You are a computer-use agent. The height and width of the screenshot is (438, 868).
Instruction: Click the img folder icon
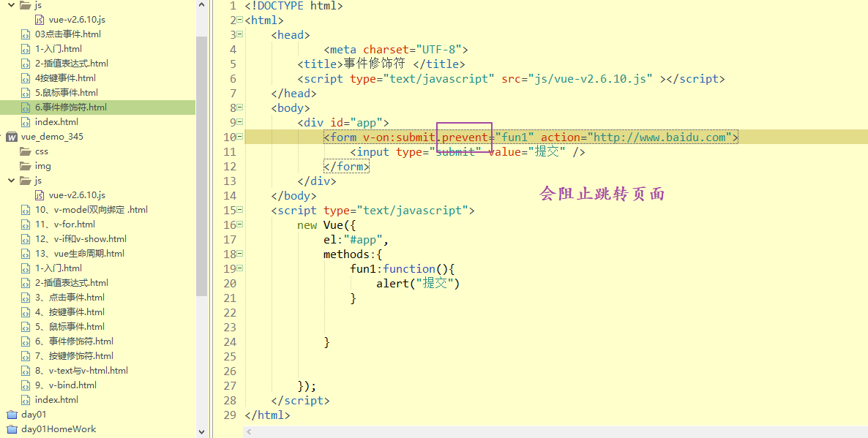point(26,166)
